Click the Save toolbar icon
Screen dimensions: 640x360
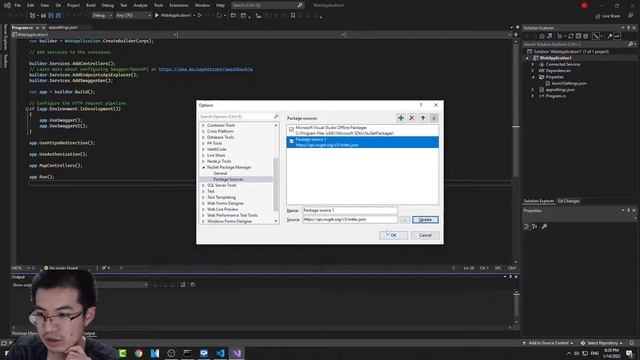[51, 16]
